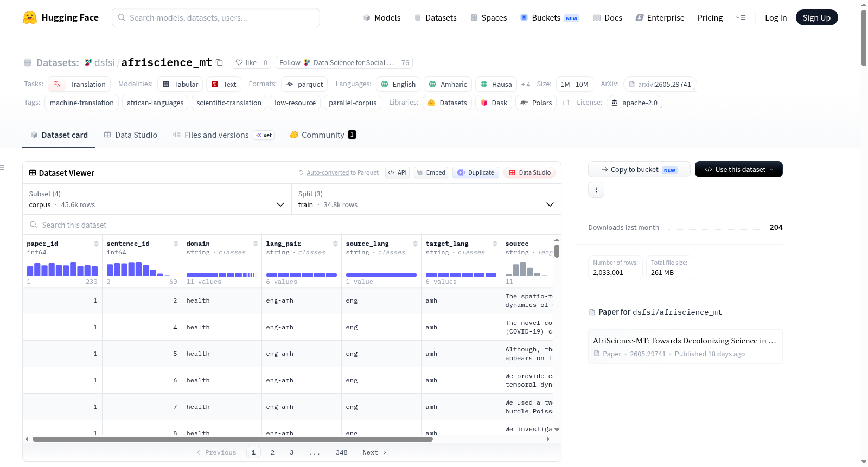Image resolution: width=868 pixels, height=467 pixels.
Task: Open the Use this dataset dropdown
Action: tap(738, 169)
